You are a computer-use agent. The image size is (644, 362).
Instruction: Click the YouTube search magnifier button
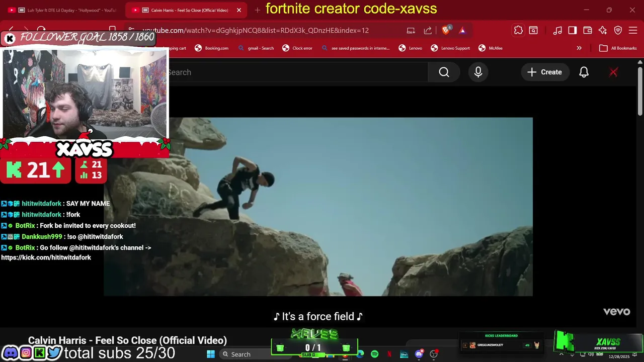pyautogui.click(x=444, y=72)
